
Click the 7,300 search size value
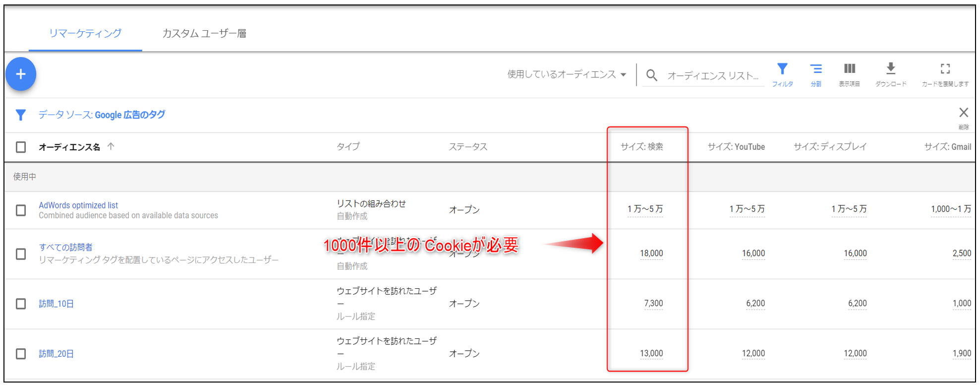point(653,304)
